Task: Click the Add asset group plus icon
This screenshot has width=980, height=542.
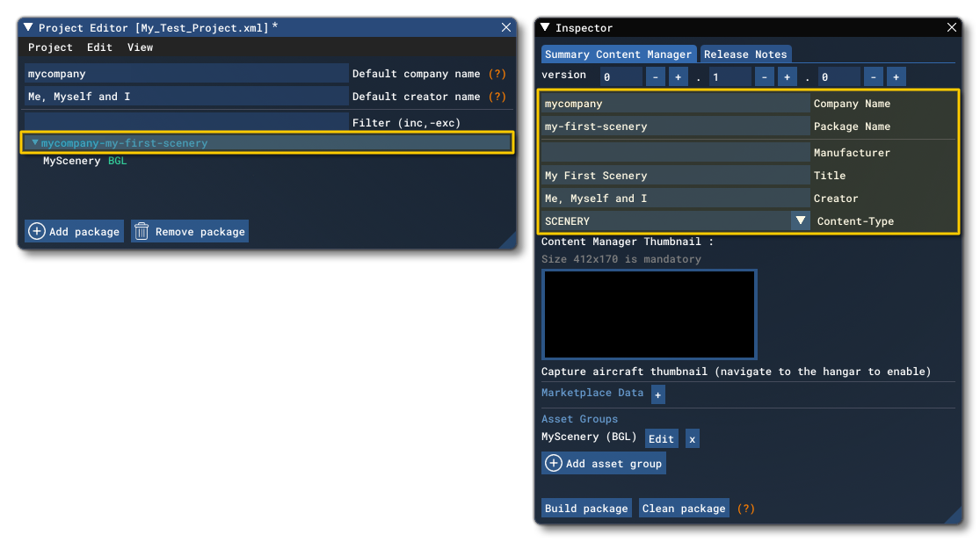Action: (554, 463)
